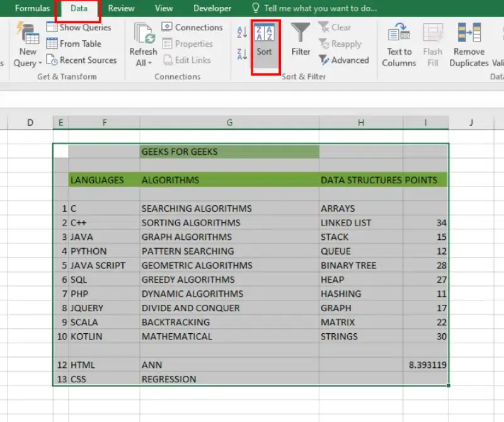Click the BACKTRACKING cell
This screenshot has height=422, width=504.
coord(229,322)
